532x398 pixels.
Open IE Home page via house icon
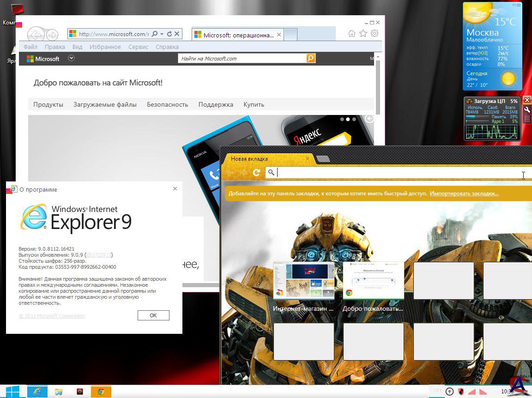pos(352,34)
